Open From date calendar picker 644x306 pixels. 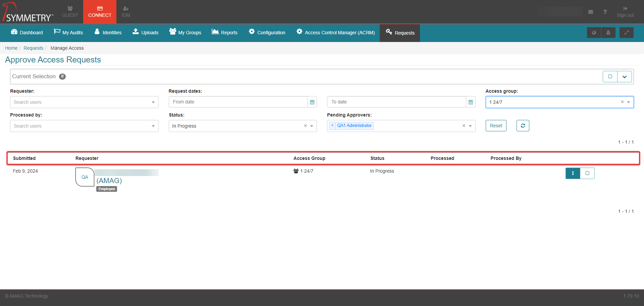tap(312, 102)
